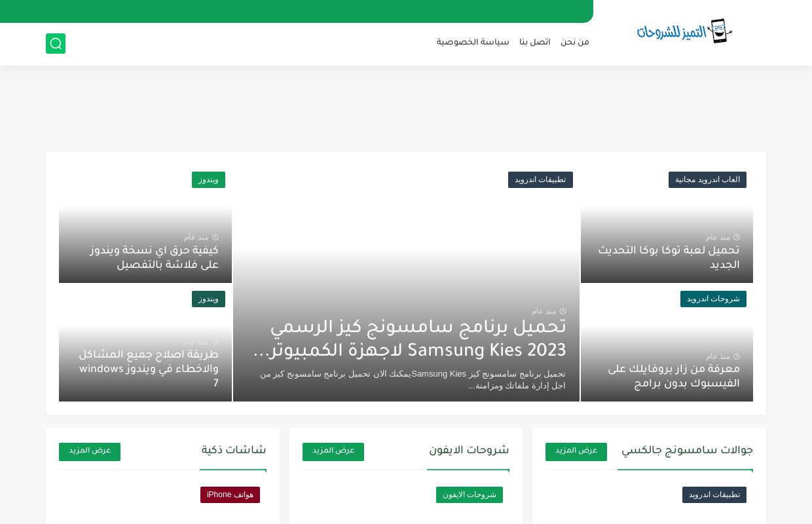
Task: Open the Facebook profile visitors article
Action: pyautogui.click(x=674, y=376)
